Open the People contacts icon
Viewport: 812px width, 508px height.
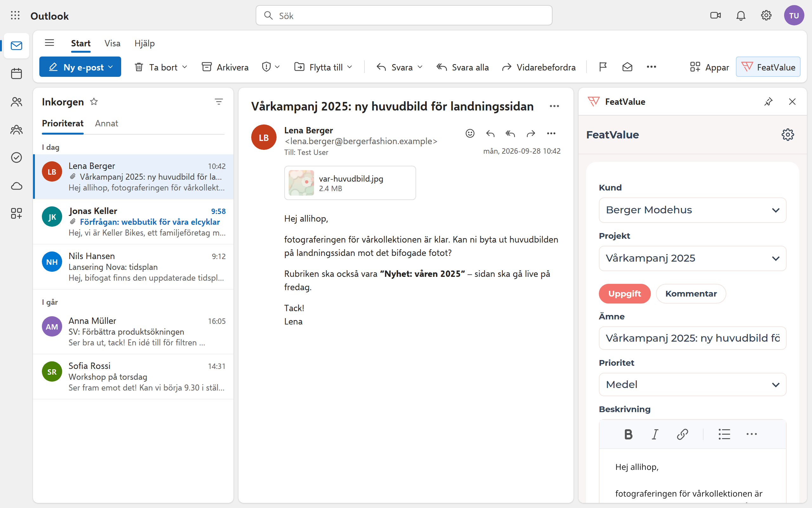(x=16, y=102)
